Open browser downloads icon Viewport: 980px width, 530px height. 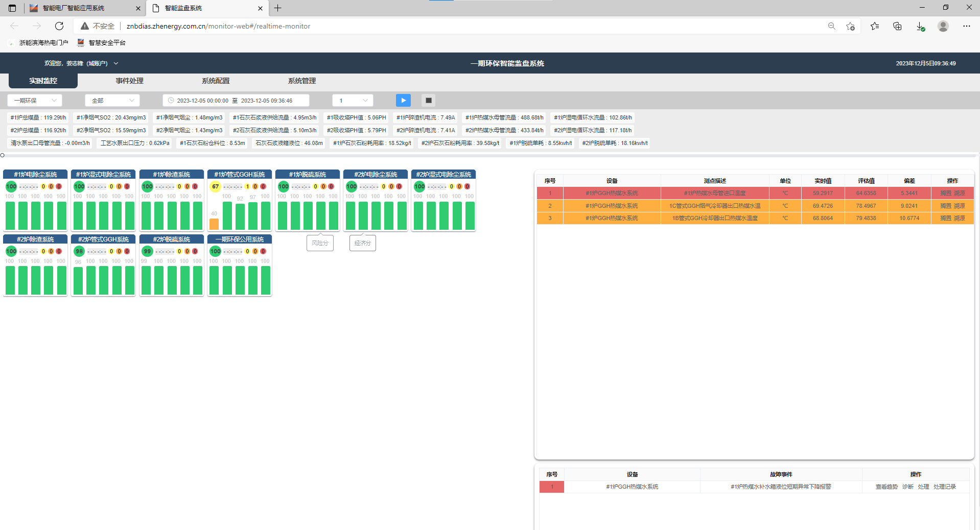coord(920,26)
